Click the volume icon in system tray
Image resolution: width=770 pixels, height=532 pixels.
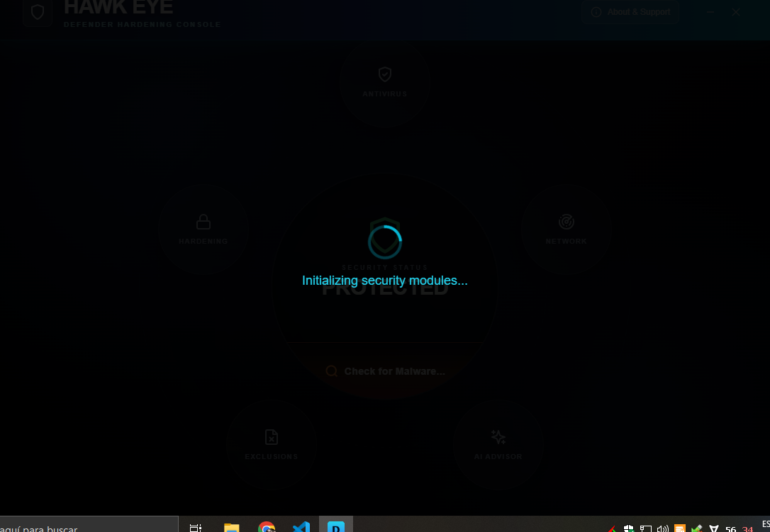click(662, 528)
